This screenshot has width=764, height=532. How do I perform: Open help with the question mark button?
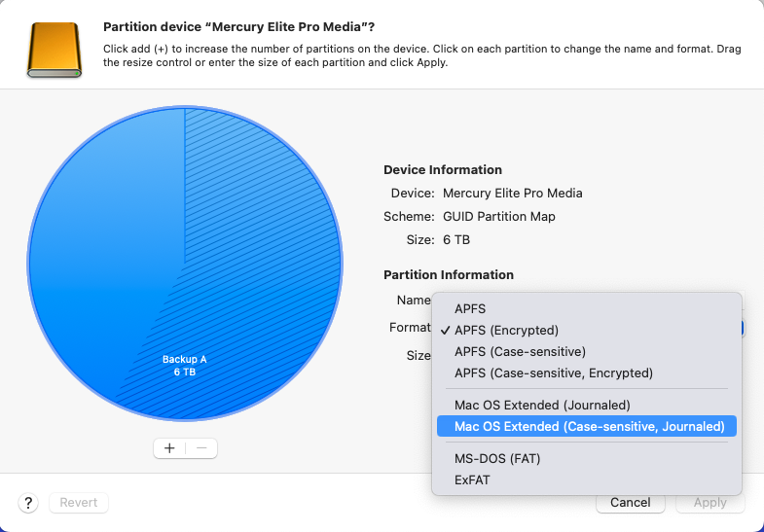(x=28, y=503)
